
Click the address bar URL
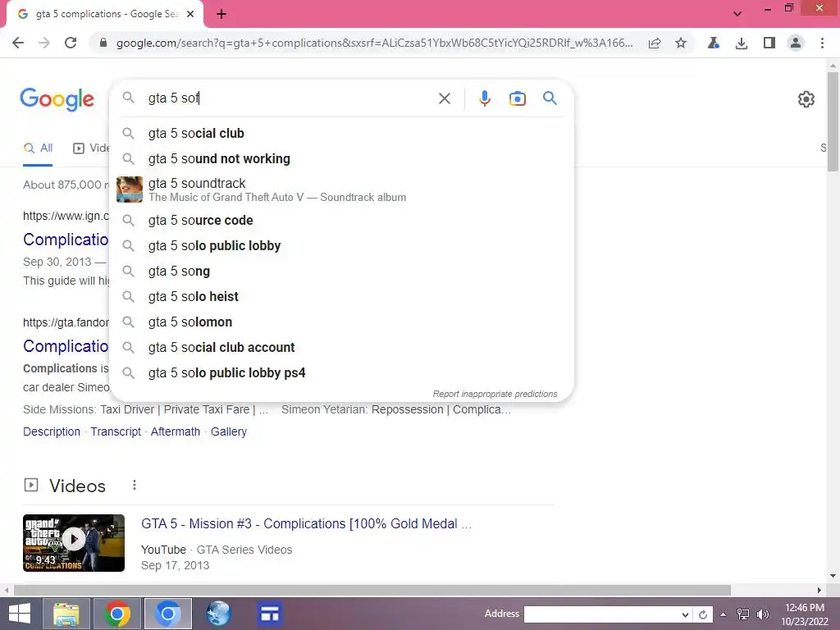tap(374, 43)
